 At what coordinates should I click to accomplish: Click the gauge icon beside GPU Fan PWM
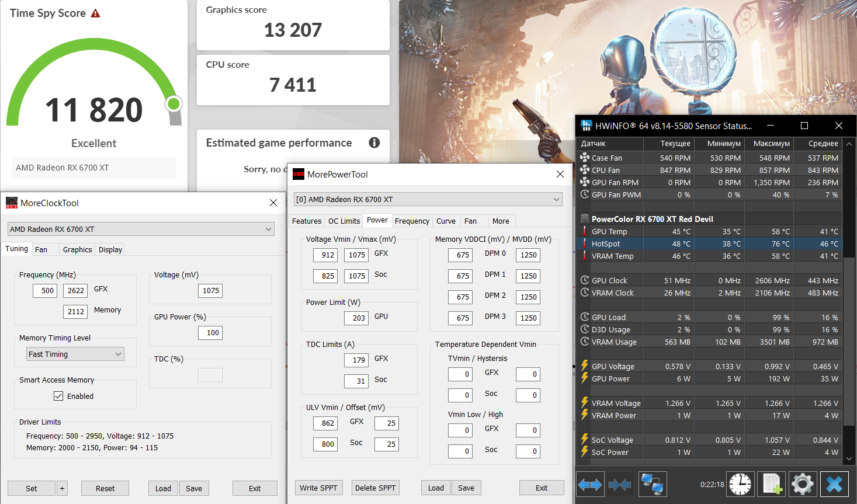585,194
